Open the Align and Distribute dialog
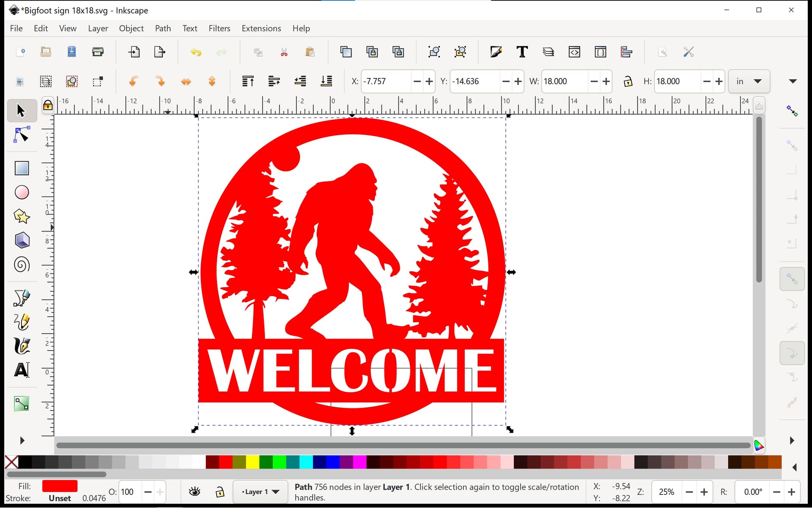The height and width of the screenshot is (508, 812). [626, 52]
